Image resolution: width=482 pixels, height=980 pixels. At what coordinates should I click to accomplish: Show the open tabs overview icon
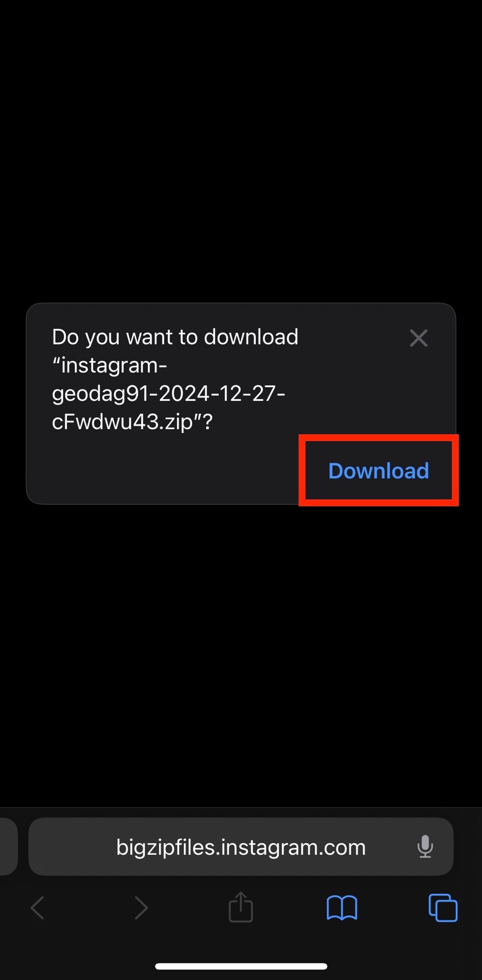point(443,908)
